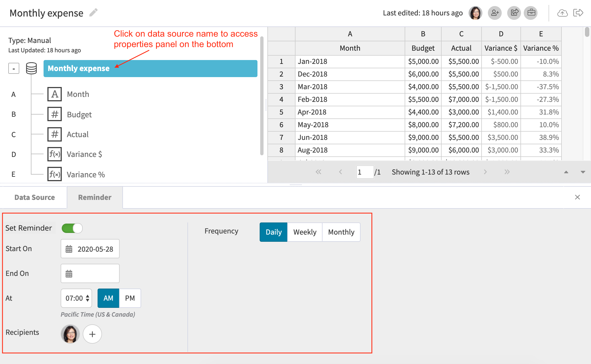The image size is (591, 364).
Task: Open the Start On date field
Action: [x=90, y=249]
